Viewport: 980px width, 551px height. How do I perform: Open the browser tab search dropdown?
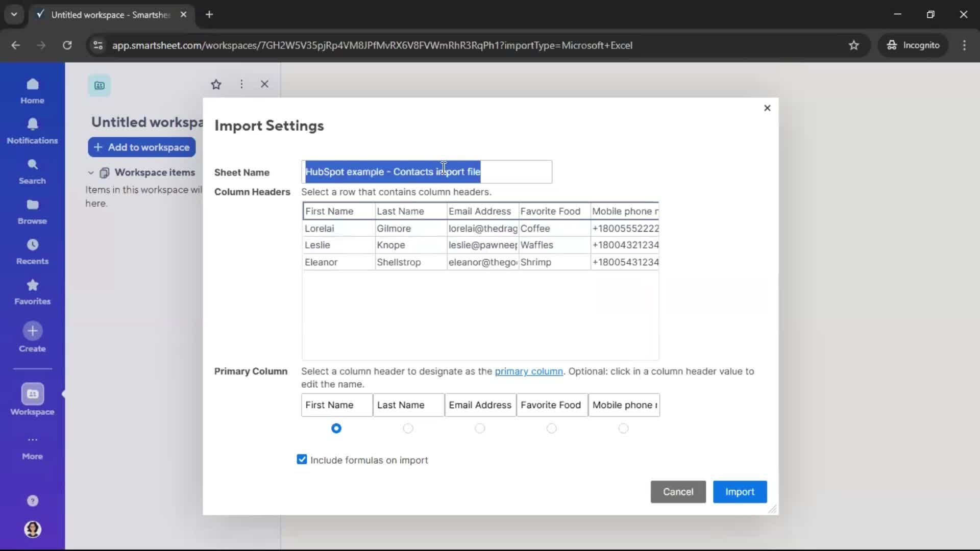tap(14, 14)
